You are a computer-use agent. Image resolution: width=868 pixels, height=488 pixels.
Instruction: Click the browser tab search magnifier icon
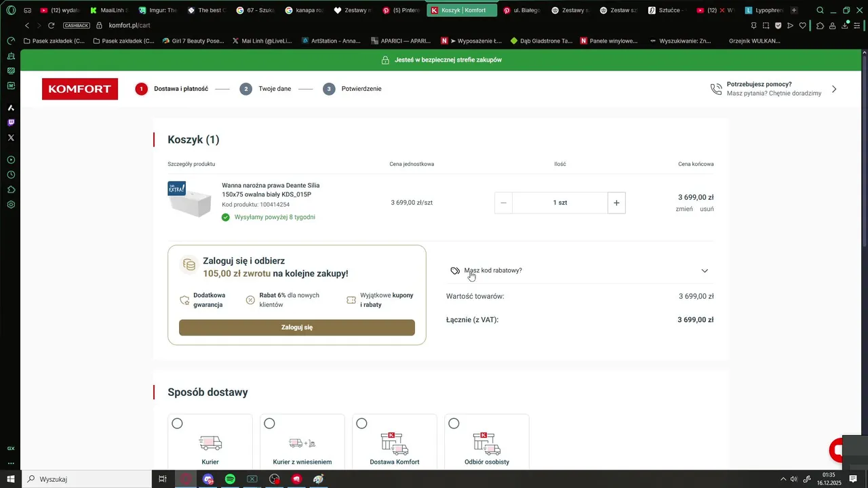[821, 10]
